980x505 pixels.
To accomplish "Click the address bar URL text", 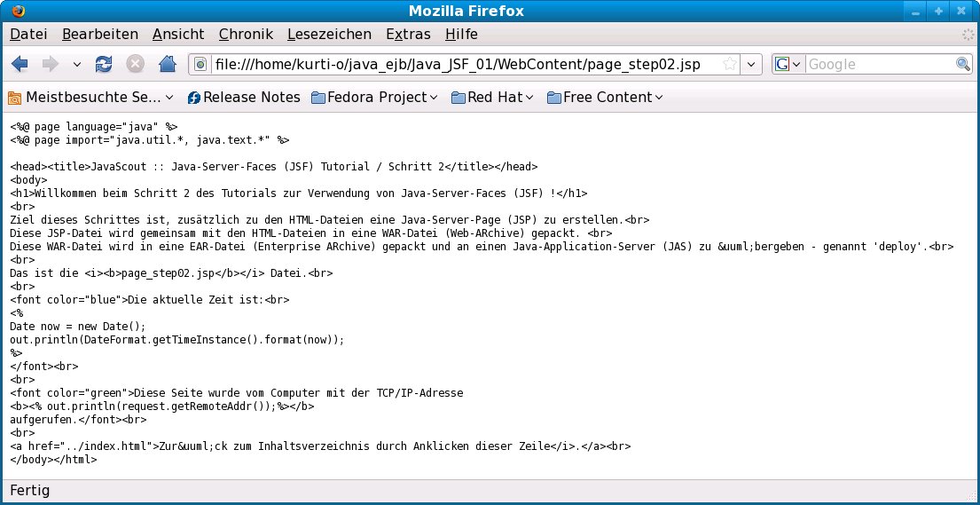I will click(457, 64).
